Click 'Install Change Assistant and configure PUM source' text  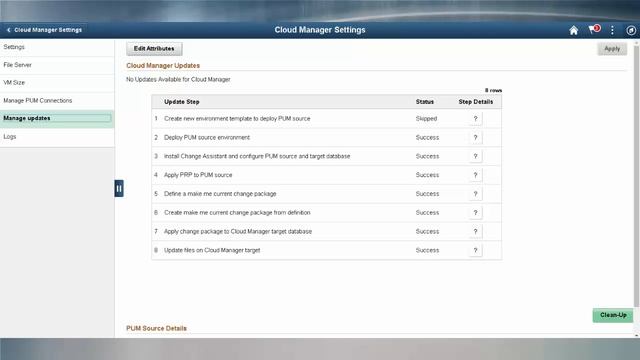point(257,156)
